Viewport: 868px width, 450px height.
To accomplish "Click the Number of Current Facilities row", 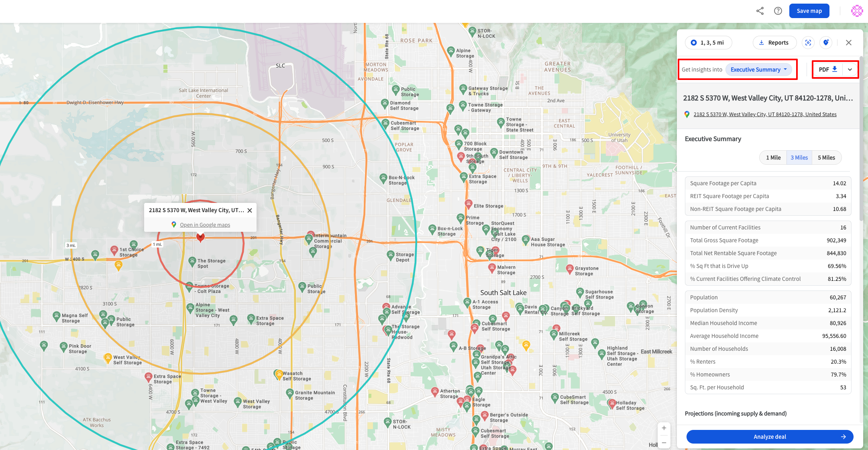I will point(768,227).
